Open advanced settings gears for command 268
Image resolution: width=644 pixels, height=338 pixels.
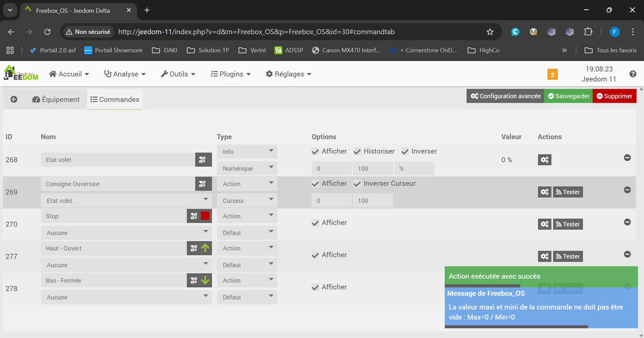[x=544, y=160]
